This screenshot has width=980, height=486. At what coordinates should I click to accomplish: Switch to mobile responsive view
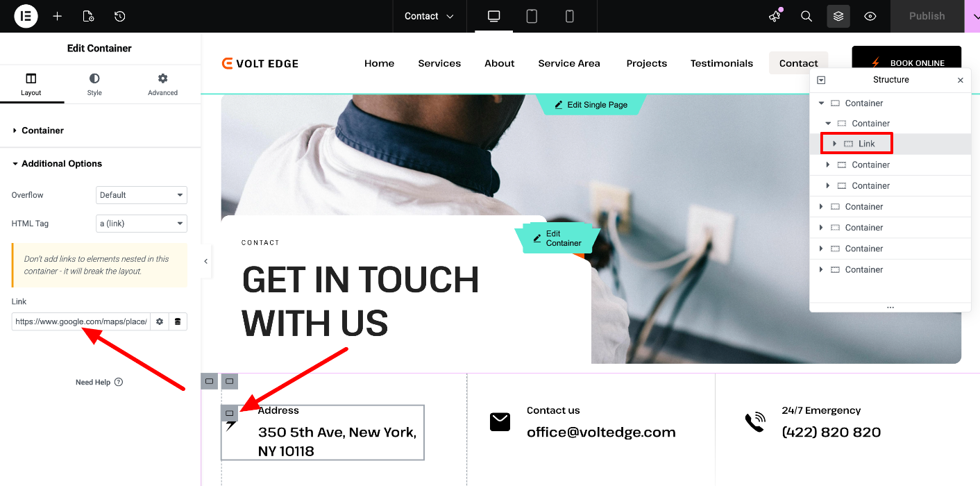click(x=570, y=16)
